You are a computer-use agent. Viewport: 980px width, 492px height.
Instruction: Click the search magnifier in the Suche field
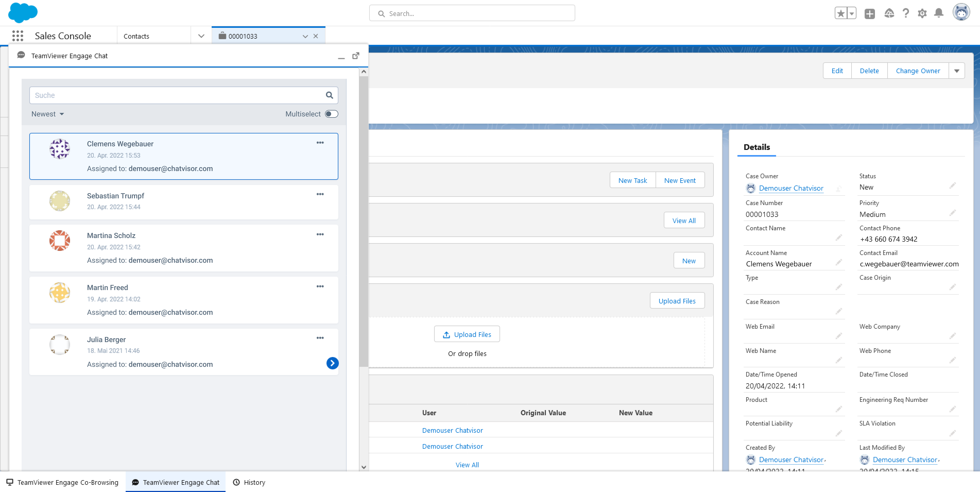click(329, 95)
